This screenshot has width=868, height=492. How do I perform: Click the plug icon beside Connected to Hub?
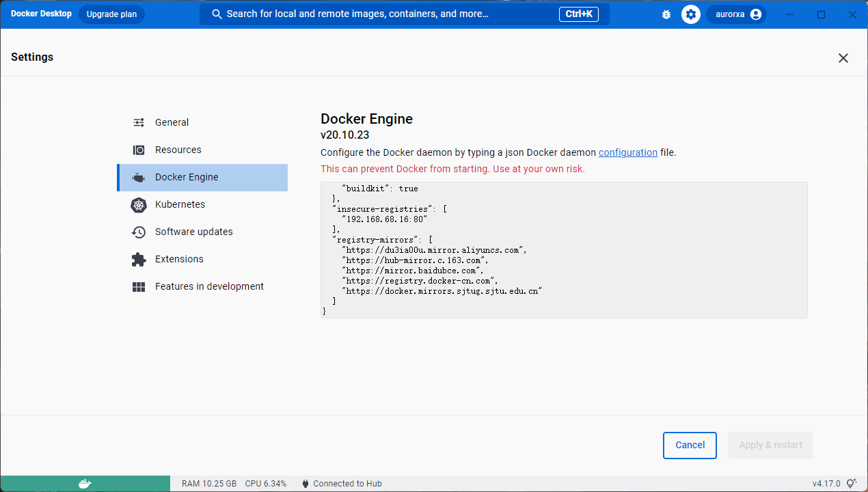[306, 484]
